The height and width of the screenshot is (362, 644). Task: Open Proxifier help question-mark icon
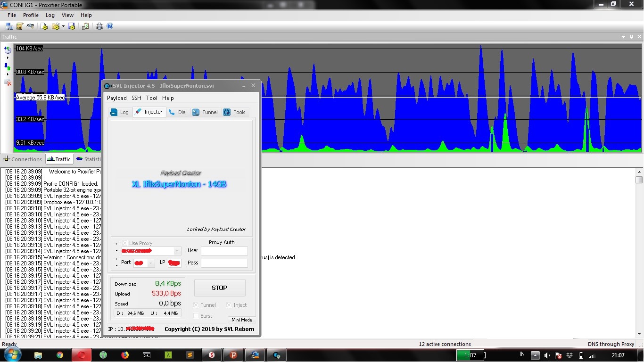coord(110,26)
